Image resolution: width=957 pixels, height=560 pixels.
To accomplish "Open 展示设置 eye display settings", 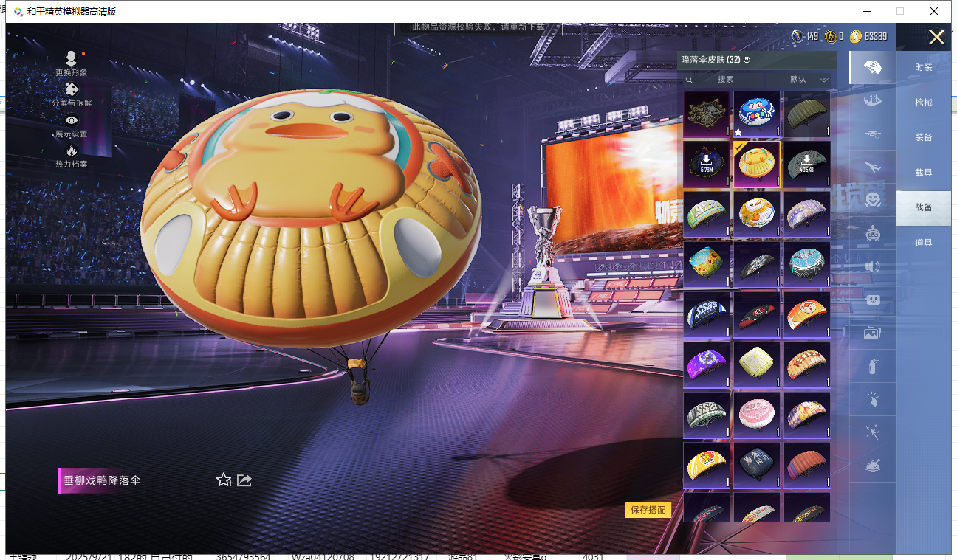I will click(72, 121).
